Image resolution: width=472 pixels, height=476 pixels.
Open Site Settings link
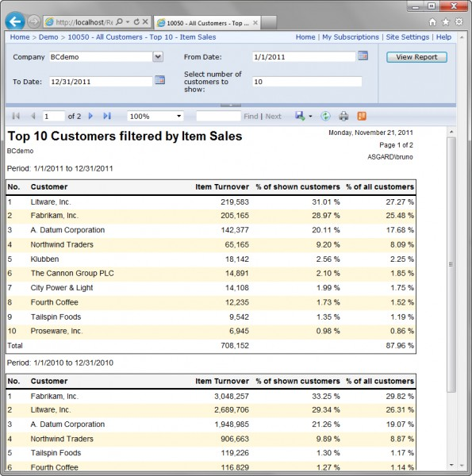pos(407,37)
